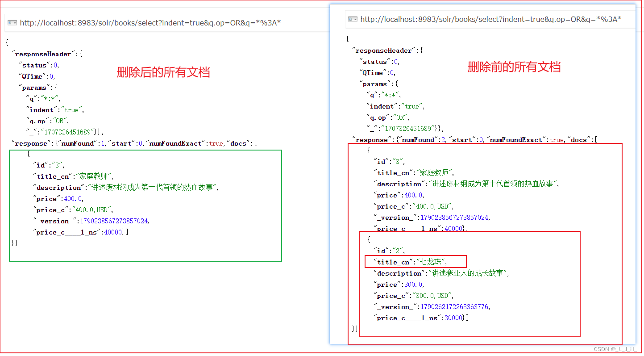Select the "id":"2" line
Image resolution: width=644 pixels, height=356 pixels.
click(389, 251)
